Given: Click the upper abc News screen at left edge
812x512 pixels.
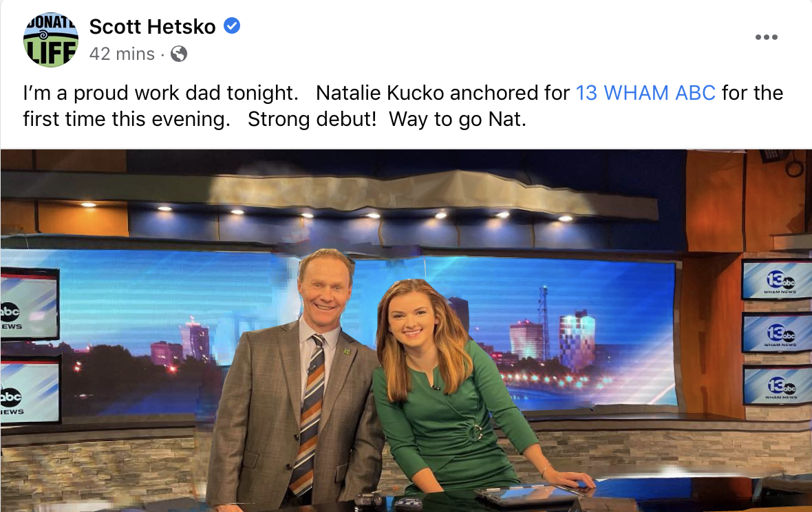Looking at the screenshot, I should pyautogui.click(x=29, y=304).
